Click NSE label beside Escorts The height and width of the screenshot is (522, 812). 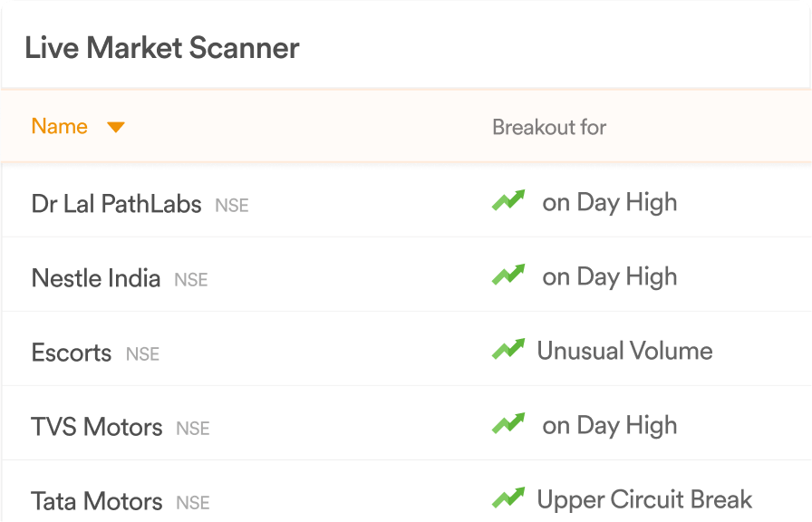(x=143, y=354)
